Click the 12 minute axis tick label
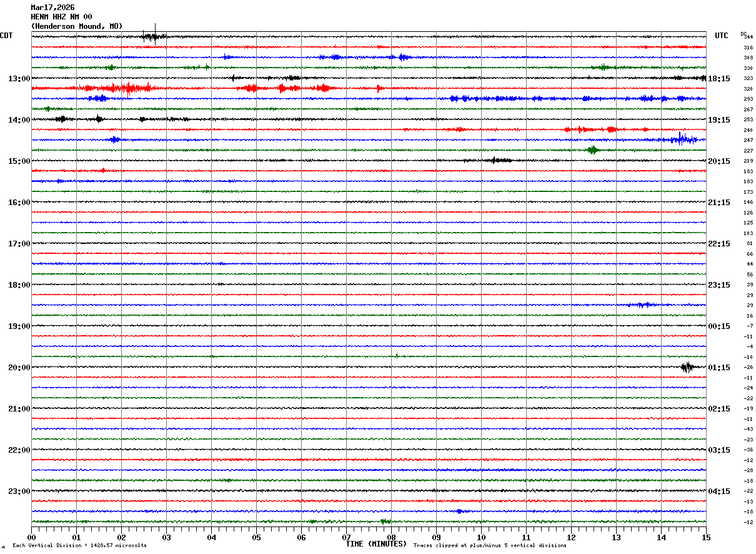The height and width of the screenshot is (554, 756). 571,536
